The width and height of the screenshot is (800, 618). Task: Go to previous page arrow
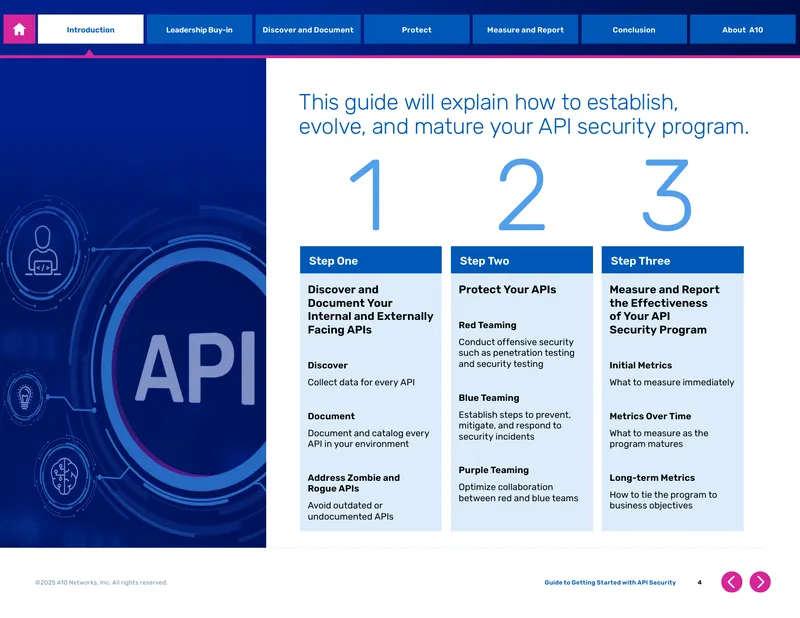click(731, 582)
